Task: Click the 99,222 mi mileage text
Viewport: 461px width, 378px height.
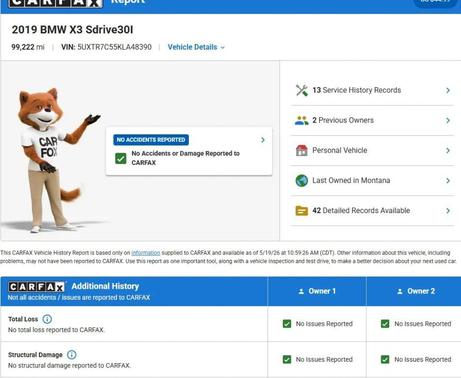Action: [x=28, y=47]
